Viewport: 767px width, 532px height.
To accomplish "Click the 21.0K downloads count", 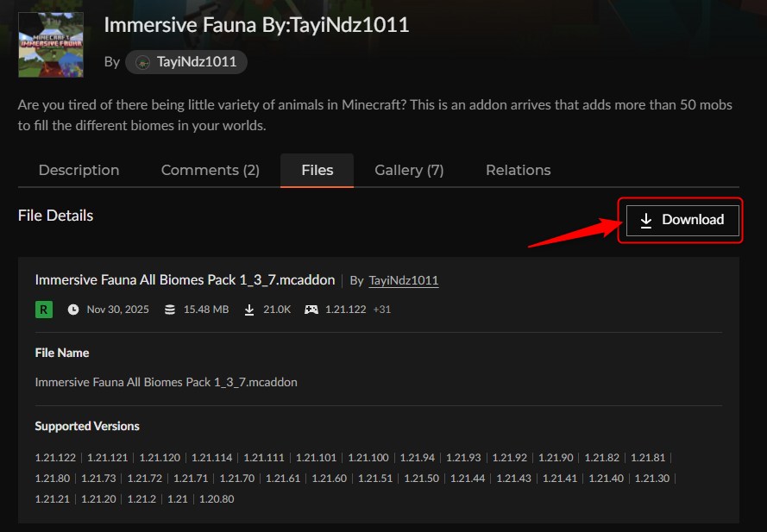I will tap(277, 310).
